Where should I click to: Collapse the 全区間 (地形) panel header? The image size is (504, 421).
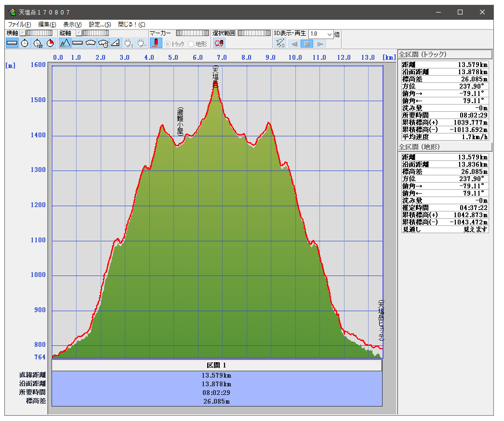pyautogui.click(x=444, y=147)
